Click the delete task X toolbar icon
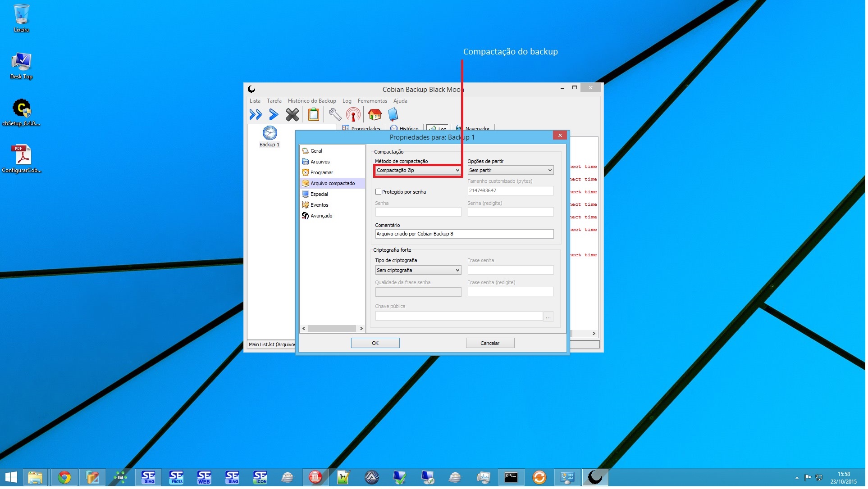The image size is (868, 489). (x=292, y=115)
